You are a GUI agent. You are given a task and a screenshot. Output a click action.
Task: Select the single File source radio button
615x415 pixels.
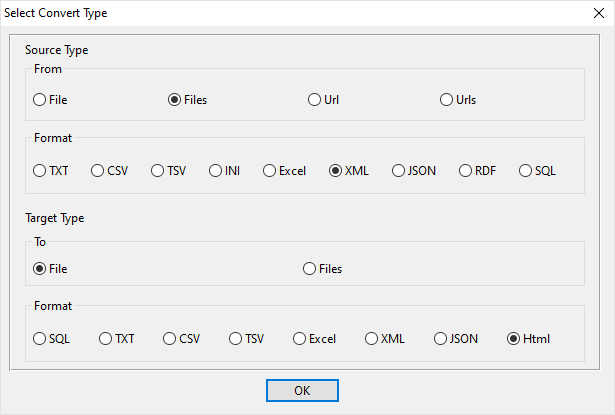(40, 100)
